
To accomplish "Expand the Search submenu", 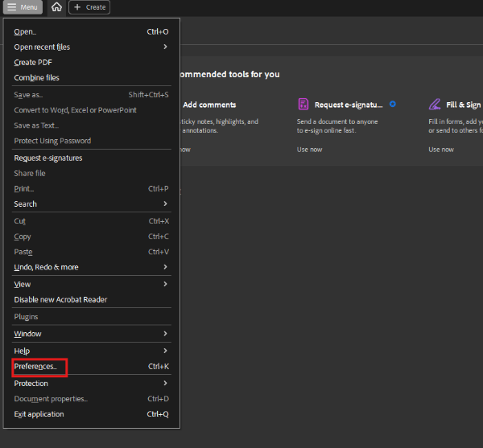I will coord(91,204).
